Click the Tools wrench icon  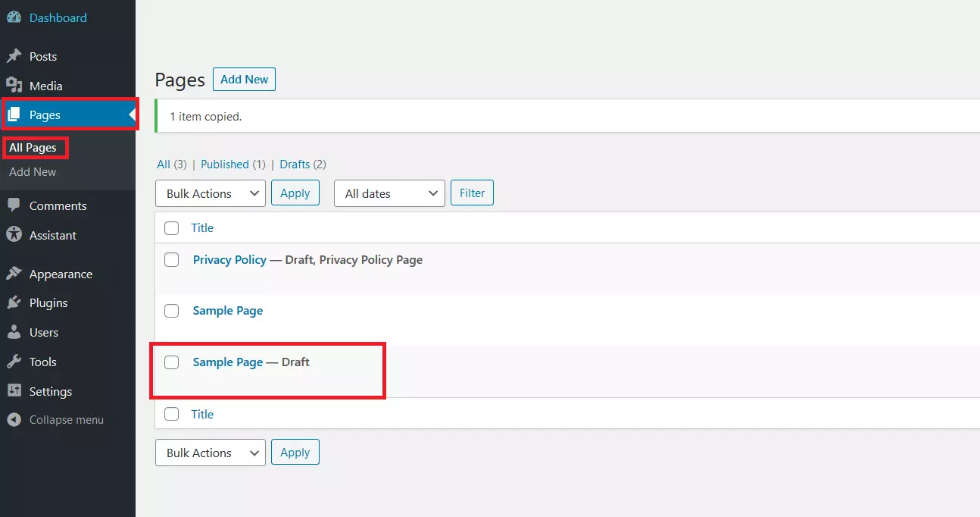(14, 362)
